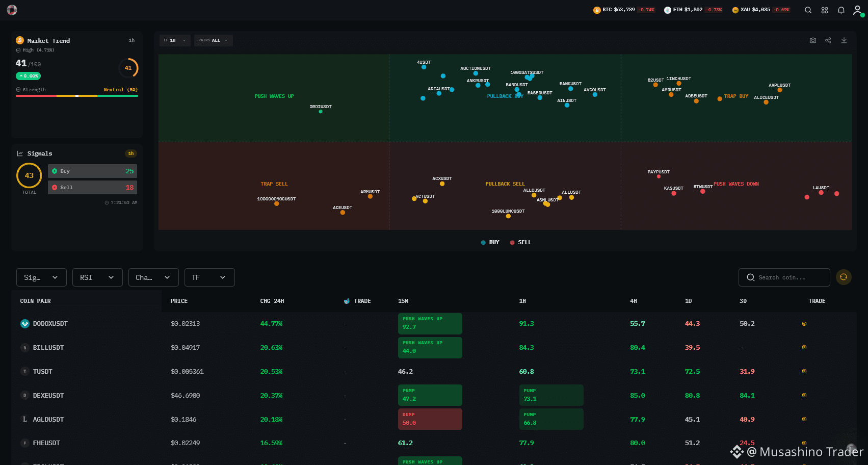Sort by 4H column header
This screenshot has width=868, height=465.
pos(634,301)
